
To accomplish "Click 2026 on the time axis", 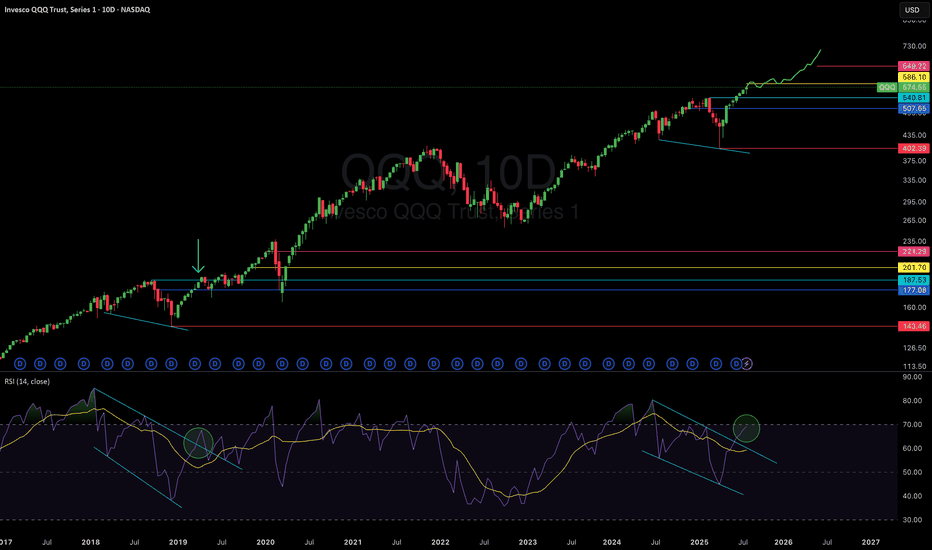I will click(x=783, y=542).
